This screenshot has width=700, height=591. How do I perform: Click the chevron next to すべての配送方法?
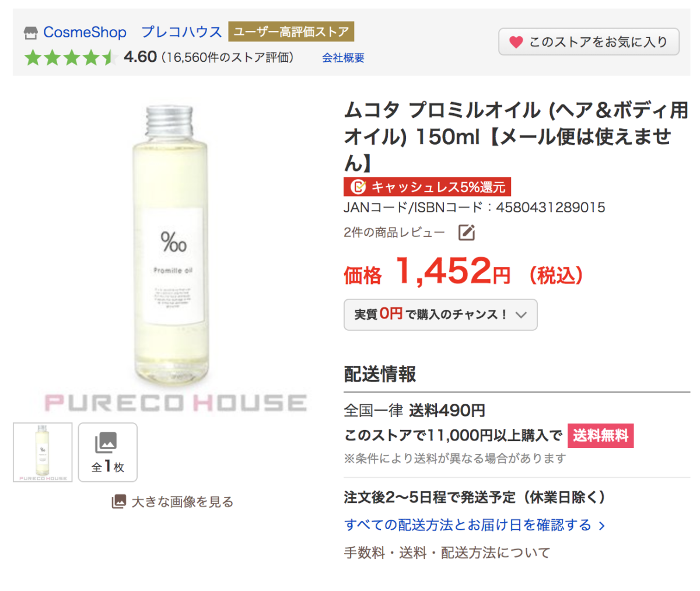601,526
